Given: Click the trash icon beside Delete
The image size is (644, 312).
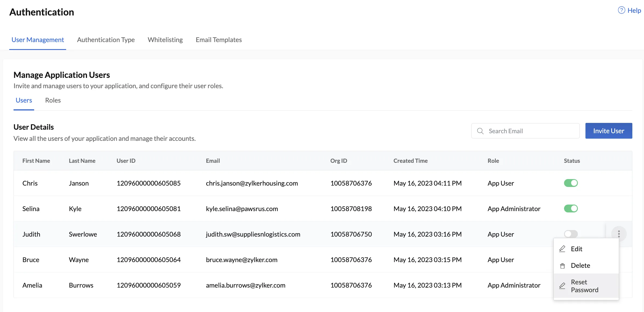Looking at the screenshot, I should pos(562,266).
